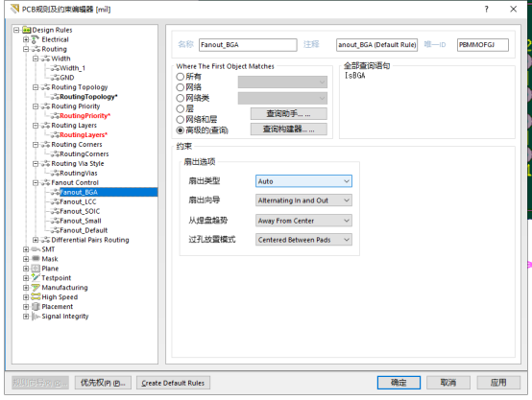532x400 pixels.
Task: Click the Fanout_SOIC rule icon
Action: (x=55, y=212)
